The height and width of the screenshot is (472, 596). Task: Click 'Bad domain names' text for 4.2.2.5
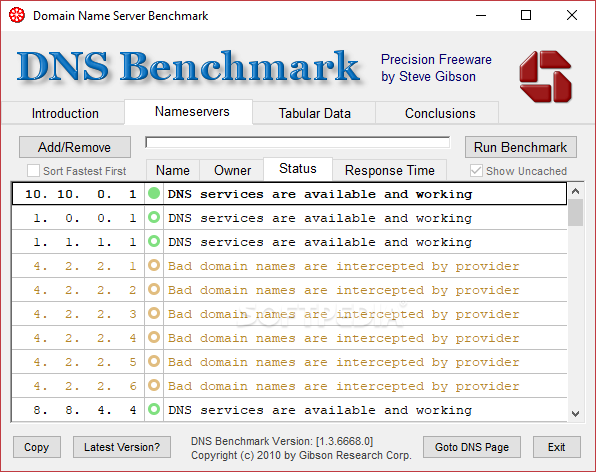(344, 362)
